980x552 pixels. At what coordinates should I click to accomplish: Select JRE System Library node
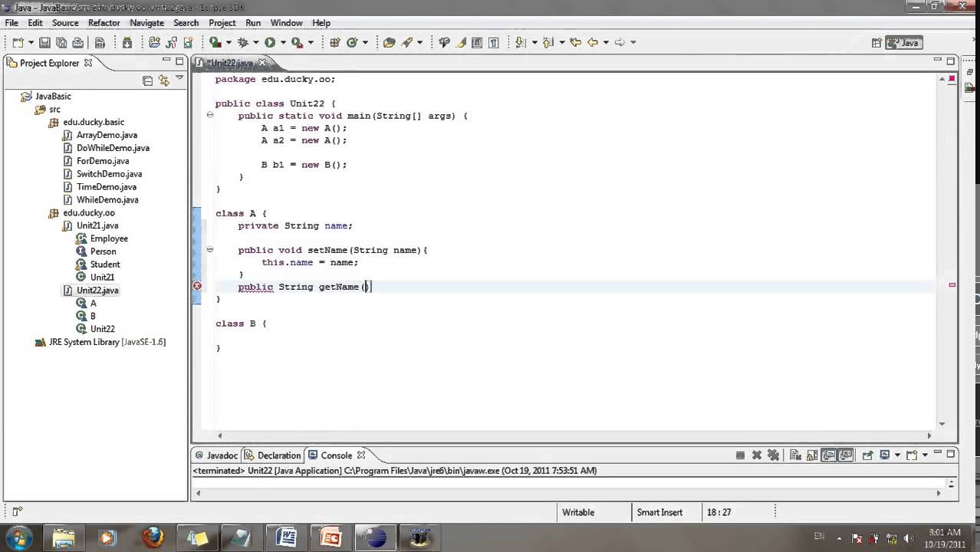click(107, 342)
